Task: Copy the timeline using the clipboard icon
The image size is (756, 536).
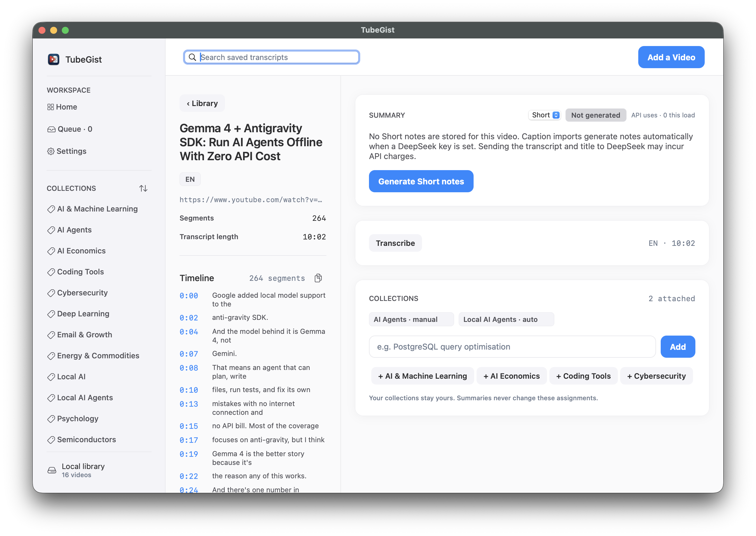Action: click(x=318, y=278)
